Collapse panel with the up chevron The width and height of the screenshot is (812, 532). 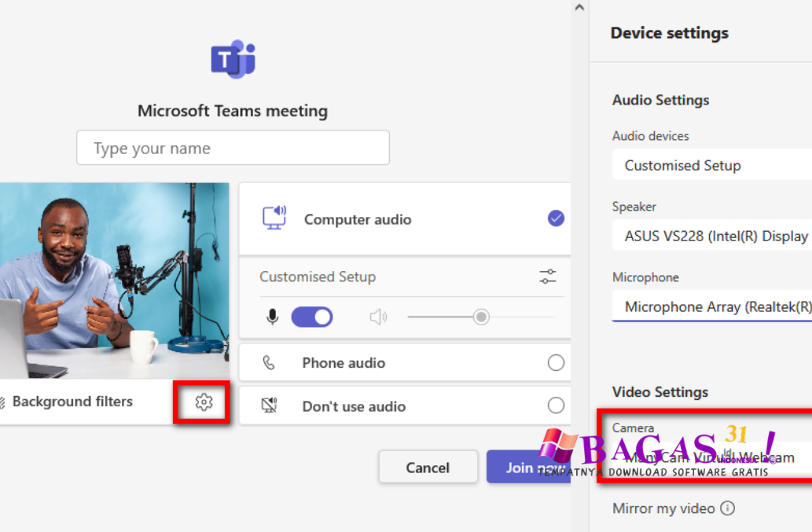click(579, 7)
